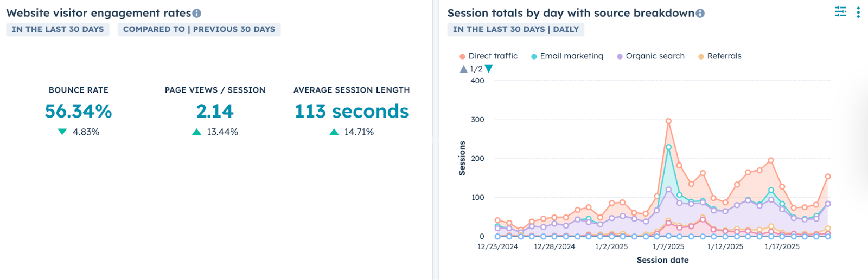
Task: Toggle Referrals series in legend
Action: tap(724, 56)
